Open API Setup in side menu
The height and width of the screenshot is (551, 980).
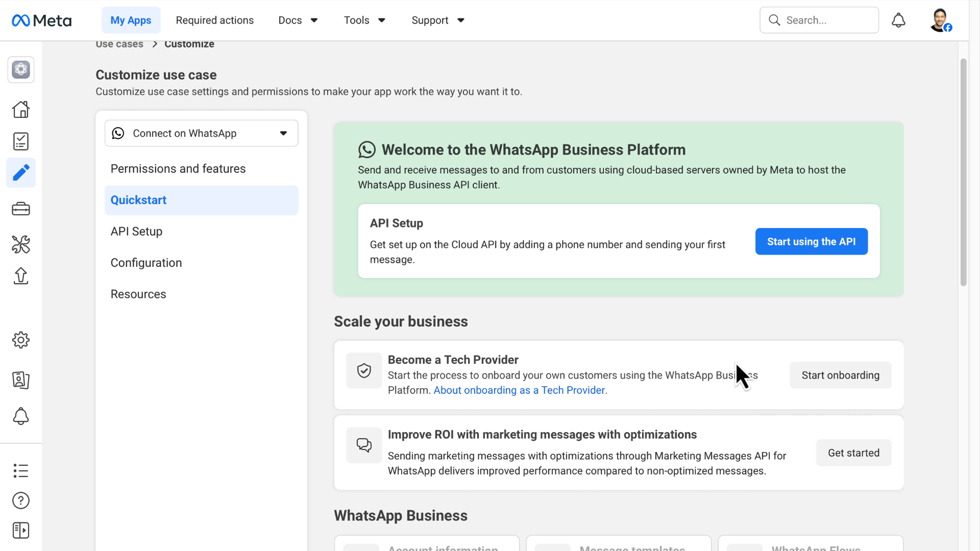[x=202, y=232]
